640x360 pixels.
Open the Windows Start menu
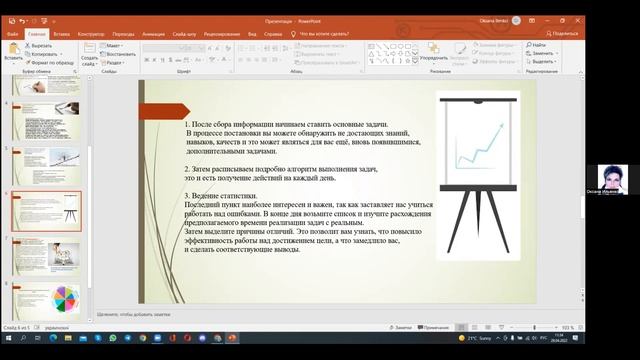tap(9, 338)
